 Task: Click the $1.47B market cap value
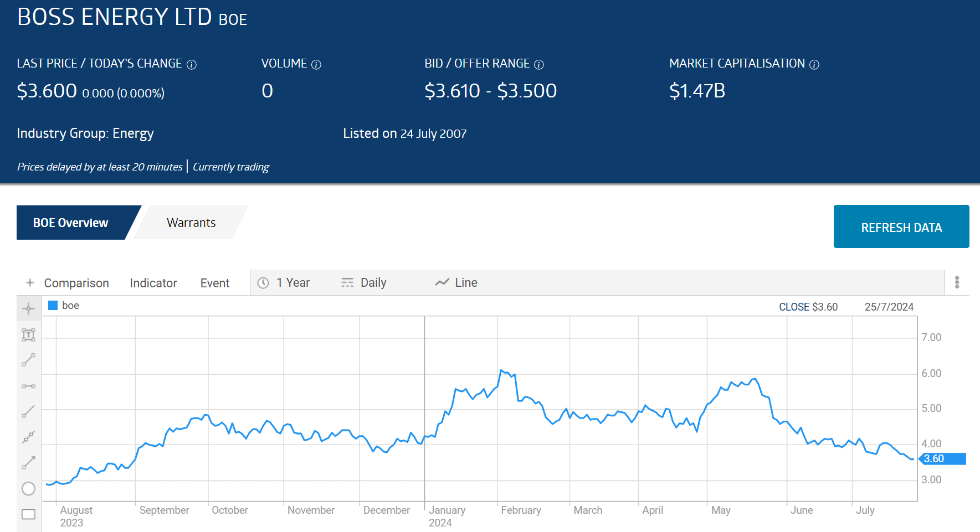click(697, 91)
